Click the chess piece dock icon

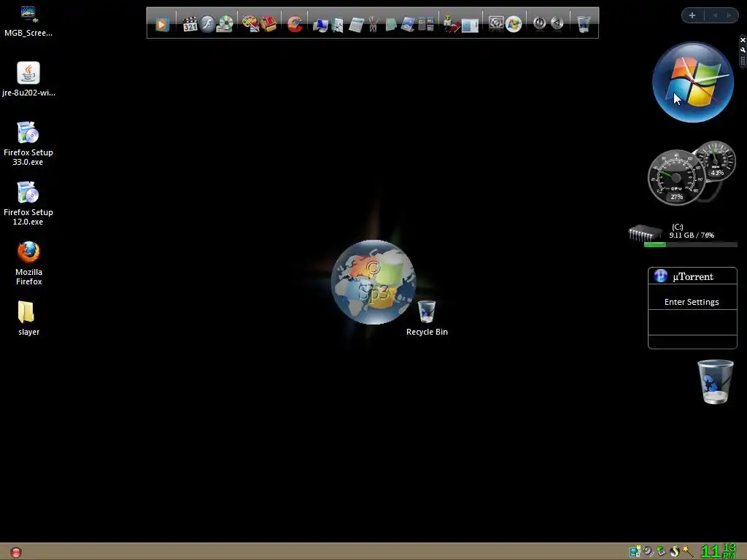[x=451, y=24]
